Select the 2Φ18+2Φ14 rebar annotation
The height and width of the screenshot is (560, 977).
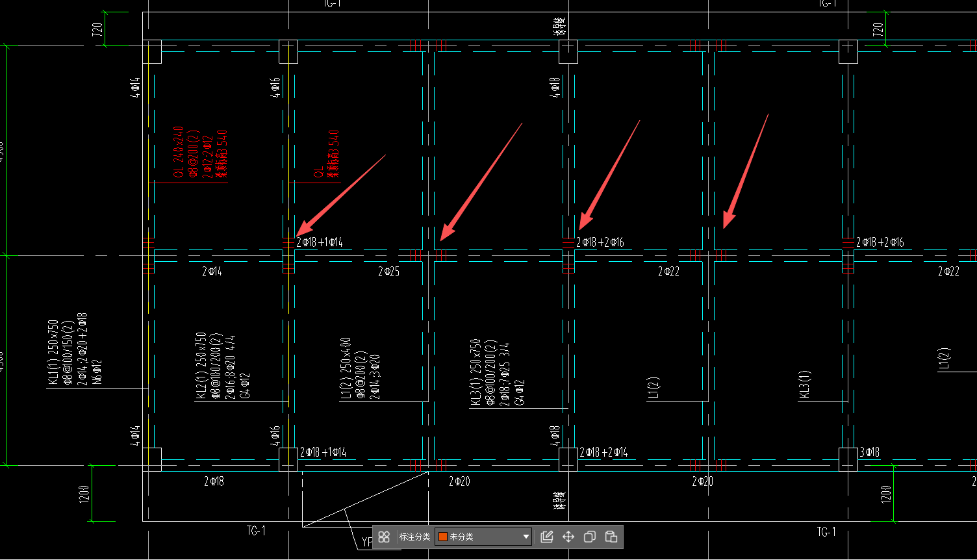603,452
